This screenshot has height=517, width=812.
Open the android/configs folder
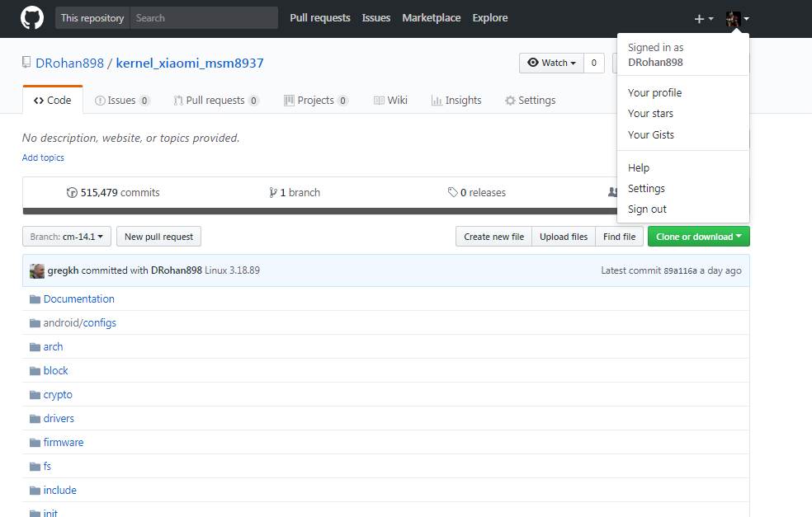[80, 323]
